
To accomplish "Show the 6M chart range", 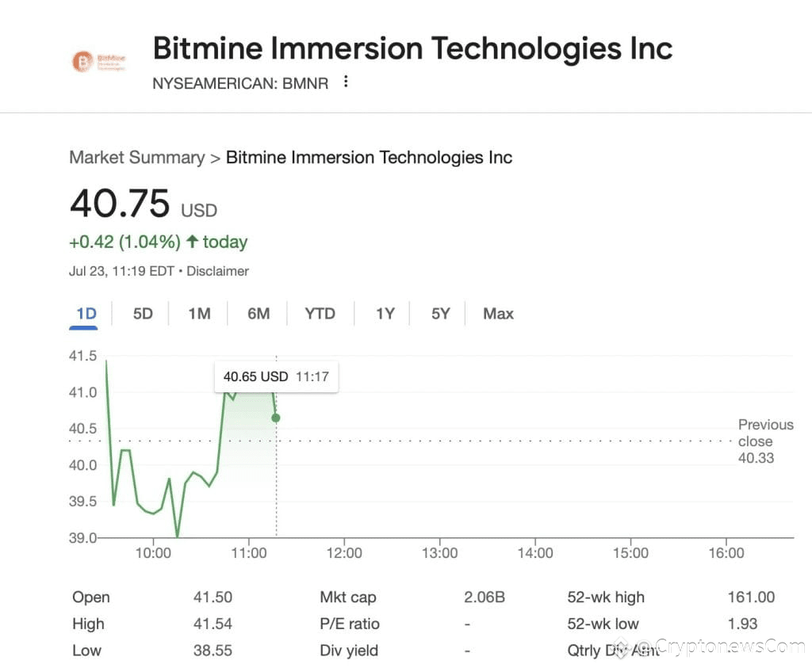I will pos(259,314).
